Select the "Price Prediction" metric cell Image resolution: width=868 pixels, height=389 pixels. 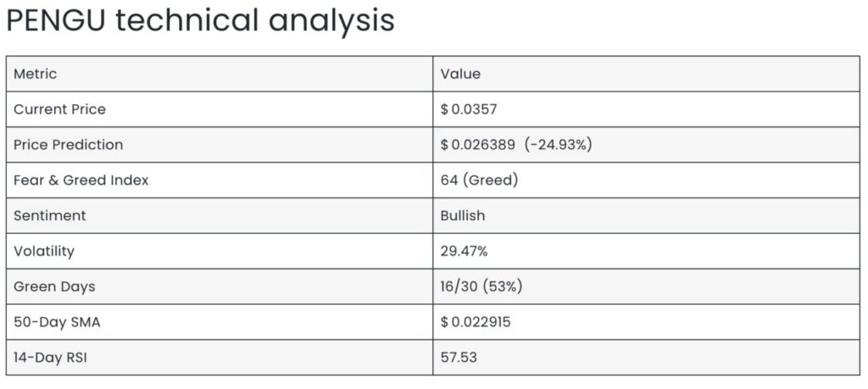[x=68, y=145]
